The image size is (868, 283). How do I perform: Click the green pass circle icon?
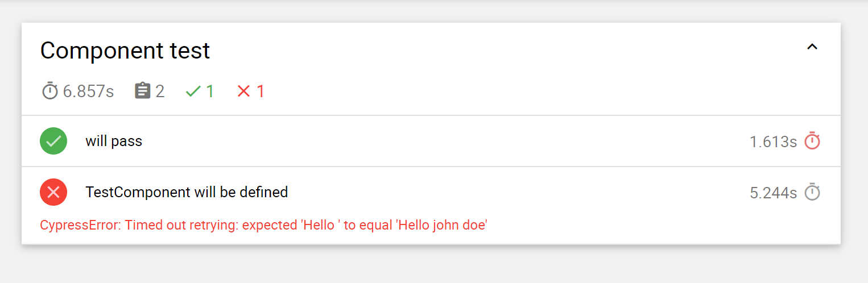click(x=53, y=141)
